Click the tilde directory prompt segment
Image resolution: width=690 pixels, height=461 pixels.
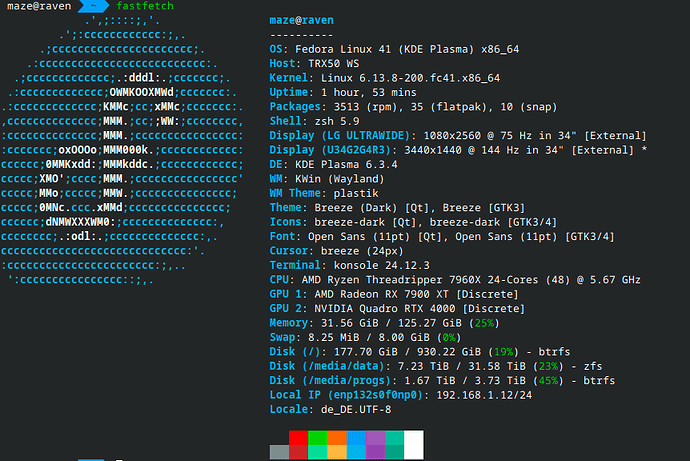93,6
